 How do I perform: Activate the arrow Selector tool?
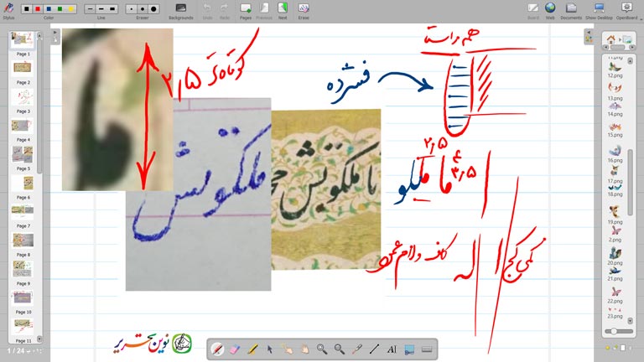tap(269, 349)
